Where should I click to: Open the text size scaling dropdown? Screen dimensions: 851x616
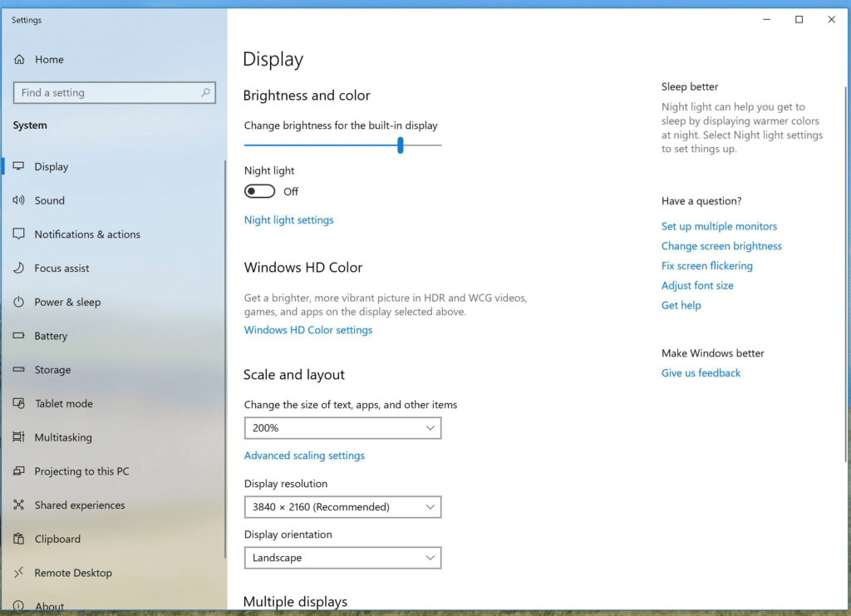pyautogui.click(x=342, y=428)
